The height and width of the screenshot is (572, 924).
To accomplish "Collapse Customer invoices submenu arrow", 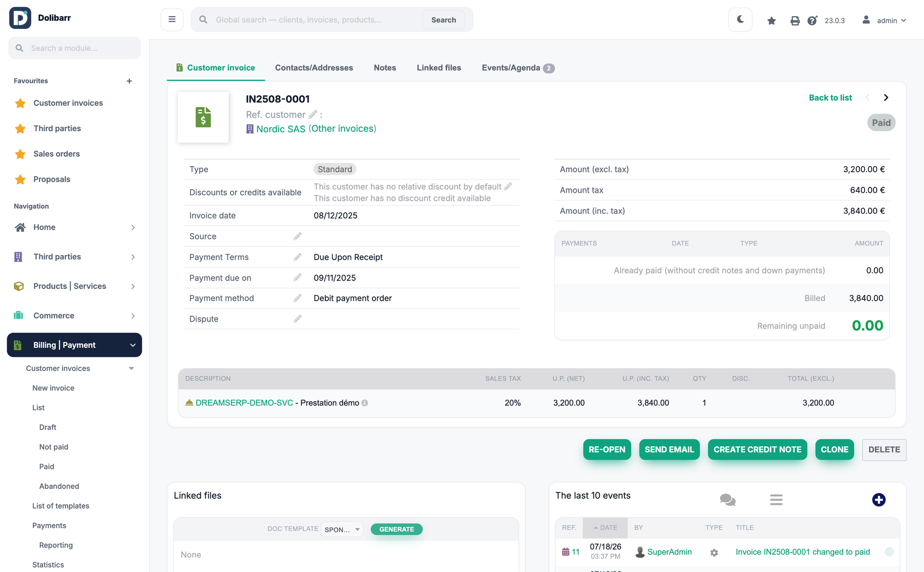I will tap(132, 369).
